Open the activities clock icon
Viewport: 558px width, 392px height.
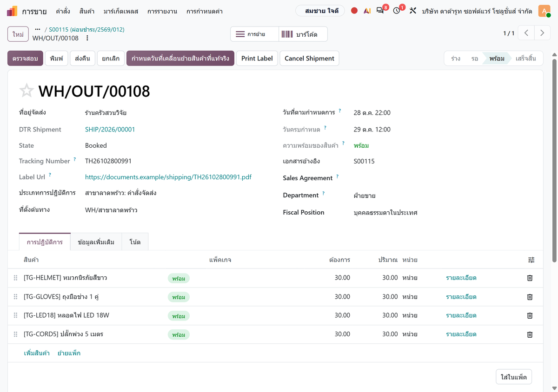pyautogui.click(x=397, y=10)
